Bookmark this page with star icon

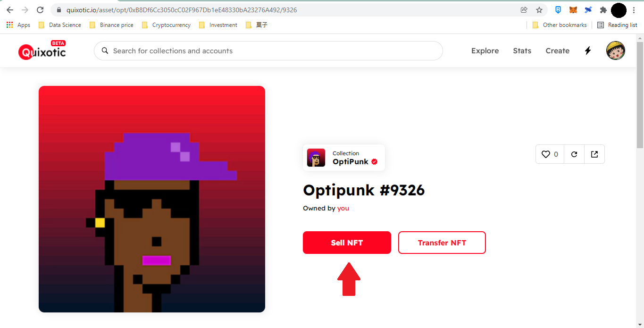539,10
